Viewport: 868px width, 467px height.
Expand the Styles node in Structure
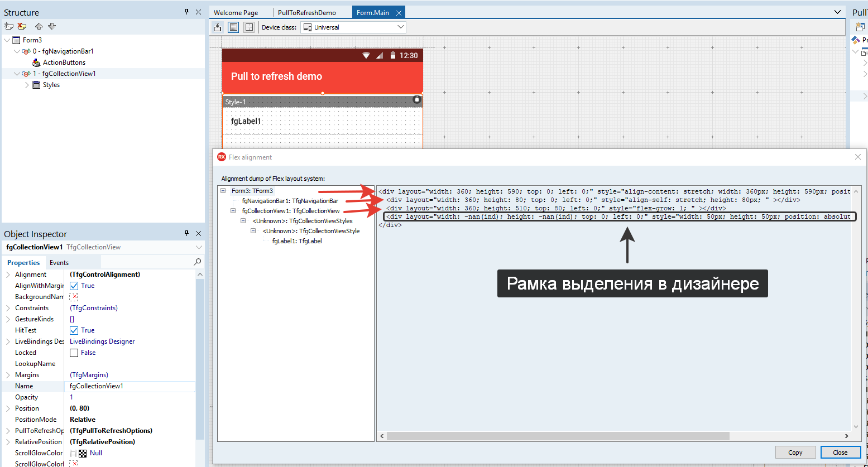27,85
